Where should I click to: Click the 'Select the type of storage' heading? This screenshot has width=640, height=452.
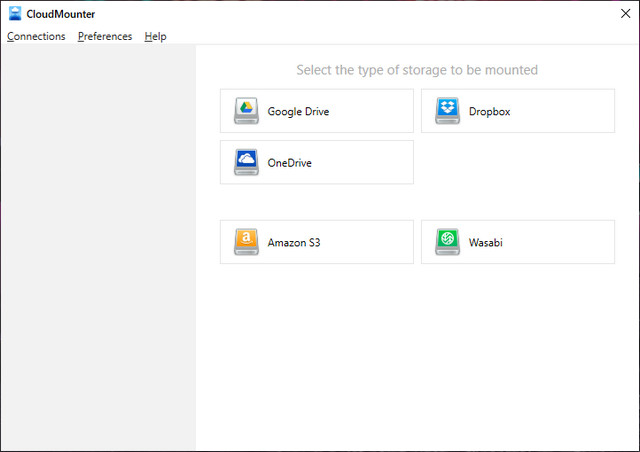pos(417,70)
